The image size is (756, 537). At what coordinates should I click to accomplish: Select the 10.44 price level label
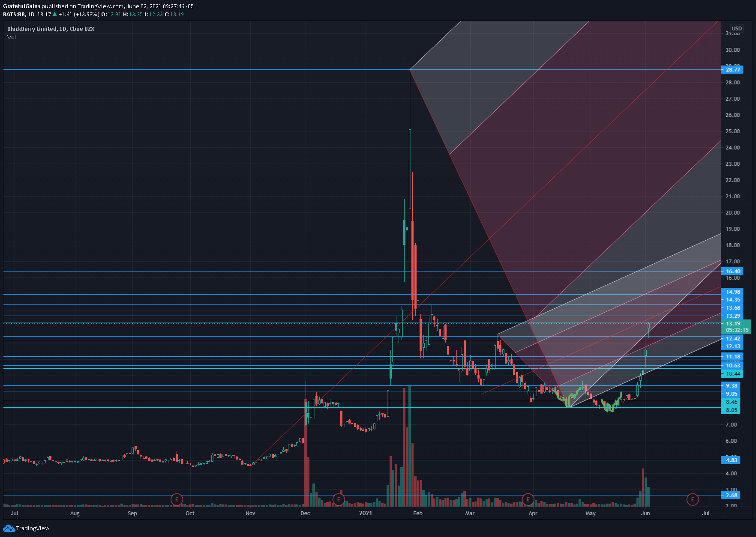[x=732, y=373]
